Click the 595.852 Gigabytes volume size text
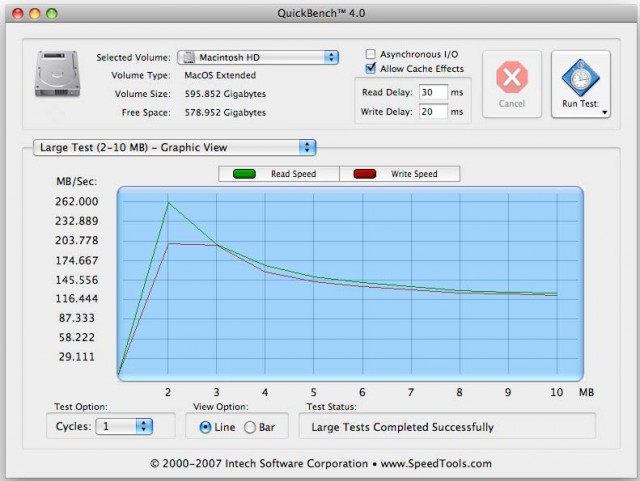The height and width of the screenshot is (481, 640). click(225, 94)
